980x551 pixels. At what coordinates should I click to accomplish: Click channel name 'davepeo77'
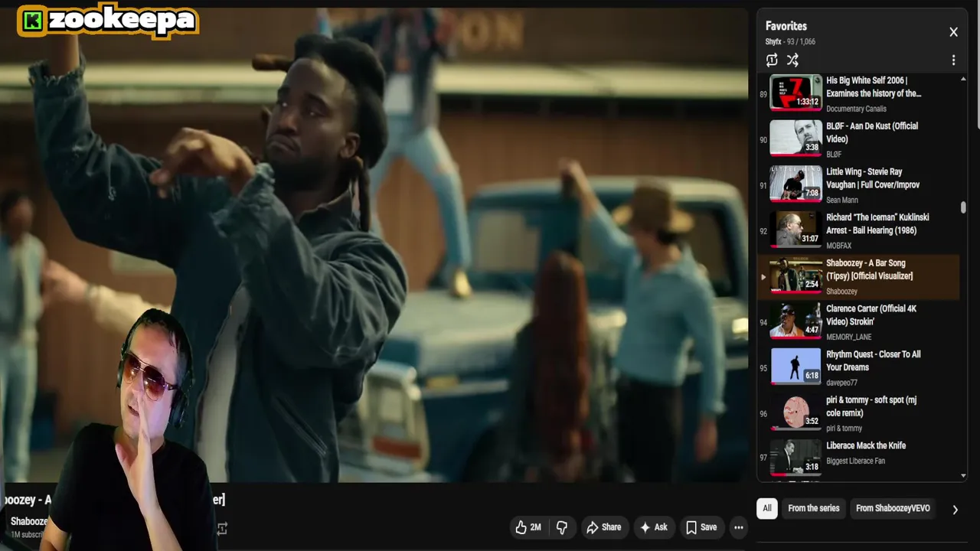841,383
